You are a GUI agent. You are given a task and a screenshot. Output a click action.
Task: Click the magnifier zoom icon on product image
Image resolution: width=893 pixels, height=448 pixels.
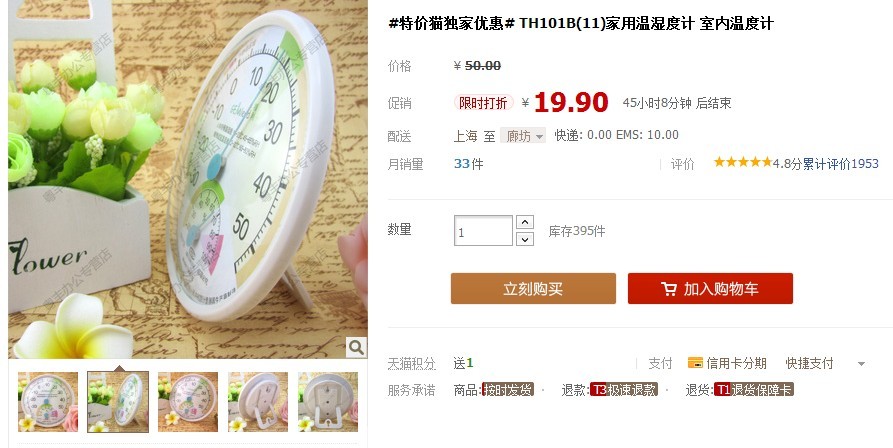tap(356, 347)
